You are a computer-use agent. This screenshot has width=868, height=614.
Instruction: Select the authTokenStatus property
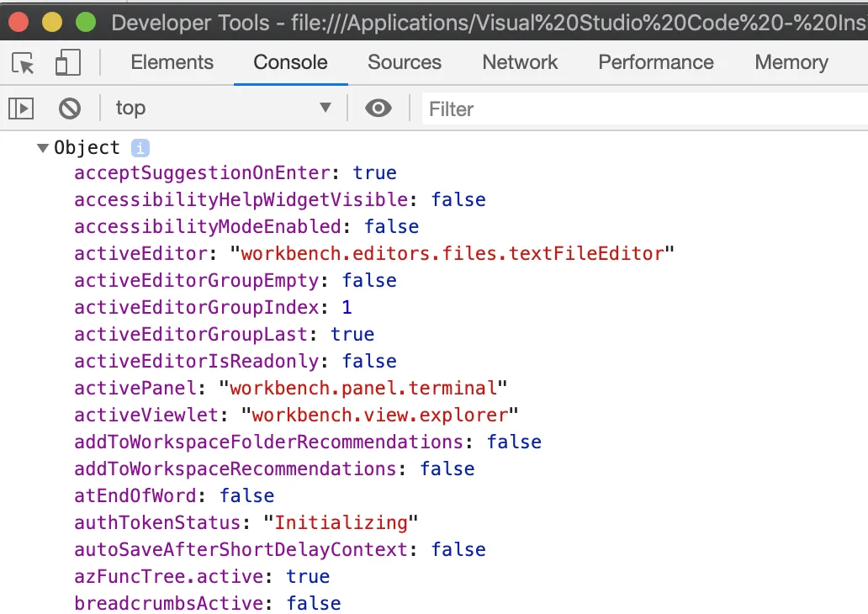(x=157, y=523)
